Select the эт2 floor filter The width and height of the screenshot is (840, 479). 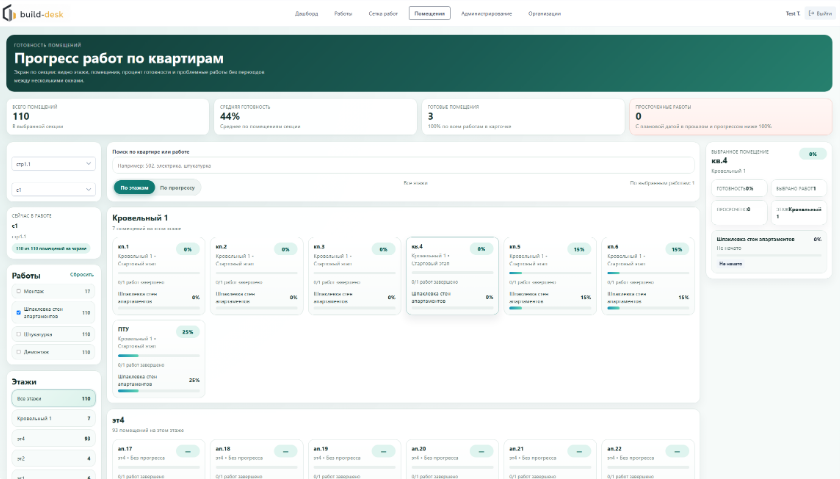click(x=54, y=459)
